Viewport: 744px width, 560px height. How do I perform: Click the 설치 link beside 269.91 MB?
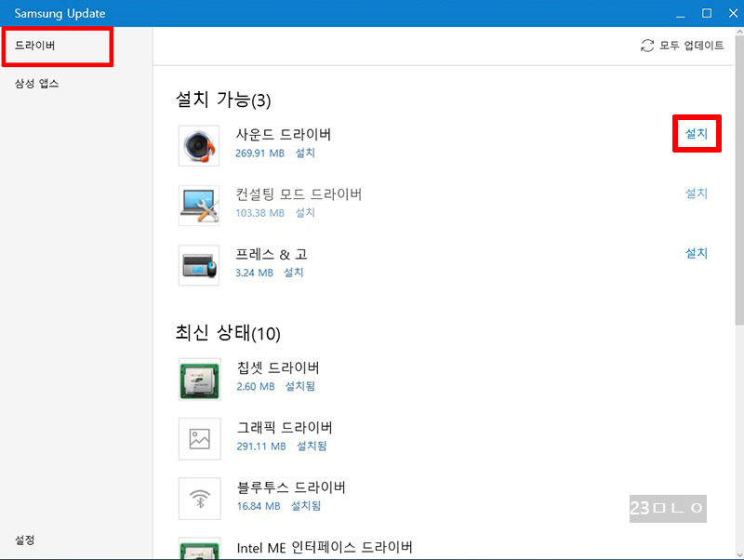click(305, 153)
